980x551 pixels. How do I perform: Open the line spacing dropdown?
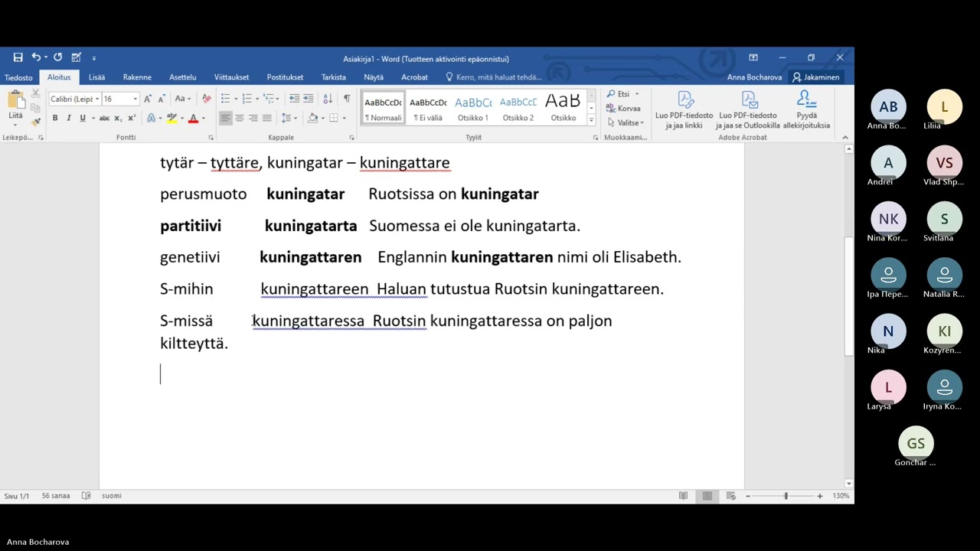coord(289,118)
